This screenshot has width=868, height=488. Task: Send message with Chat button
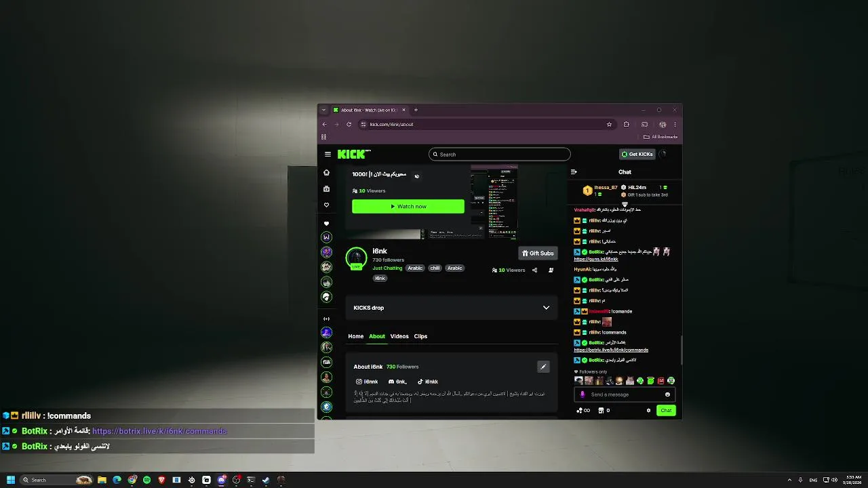tap(666, 410)
